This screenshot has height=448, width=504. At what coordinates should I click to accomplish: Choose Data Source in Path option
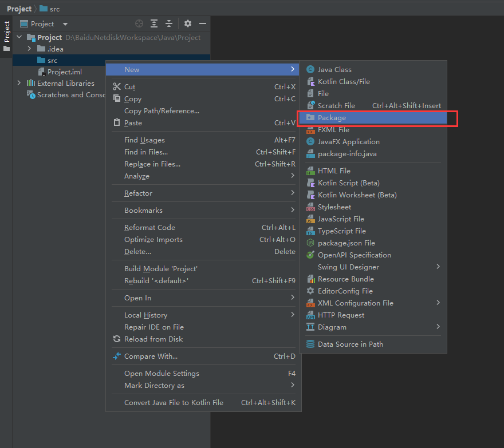click(x=350, y=344)
